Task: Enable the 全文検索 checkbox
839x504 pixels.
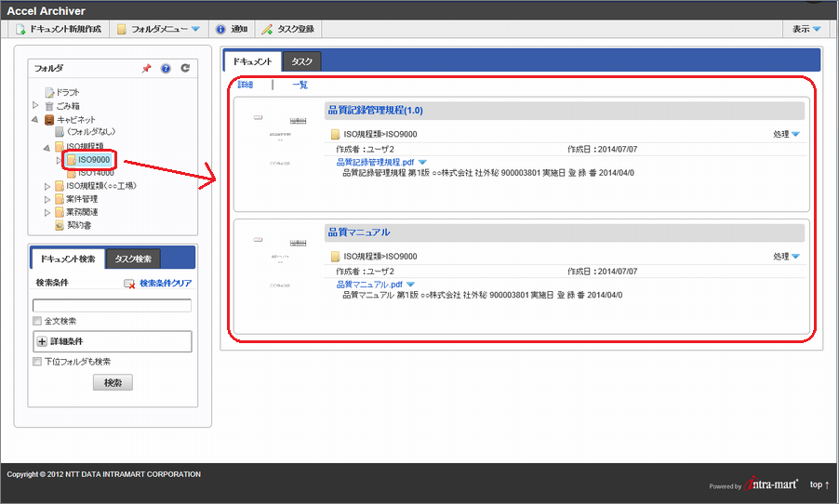Action: point(37,321)
